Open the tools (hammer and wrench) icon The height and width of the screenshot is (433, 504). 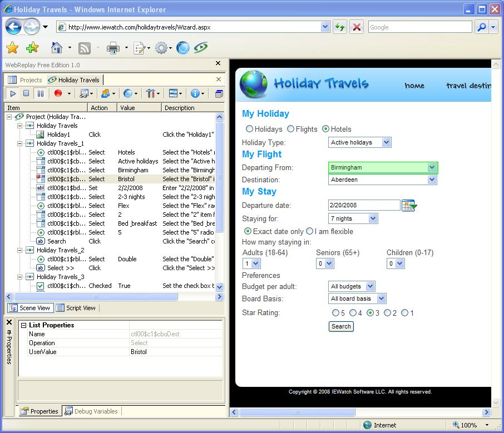pos(150,93)
